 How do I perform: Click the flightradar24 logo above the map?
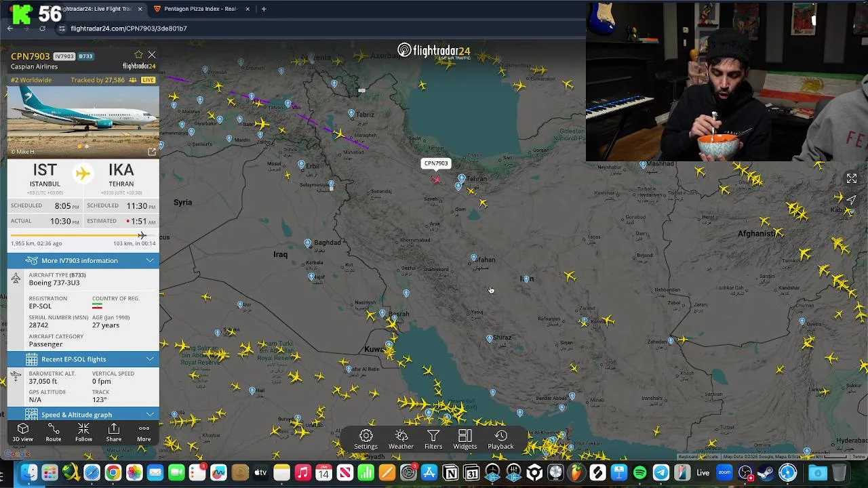click(x=434, y=51)
